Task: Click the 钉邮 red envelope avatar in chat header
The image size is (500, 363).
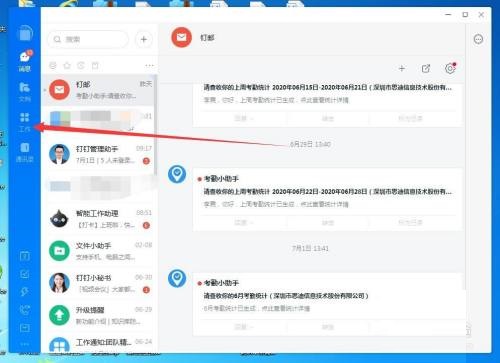Action: (181, 37)
